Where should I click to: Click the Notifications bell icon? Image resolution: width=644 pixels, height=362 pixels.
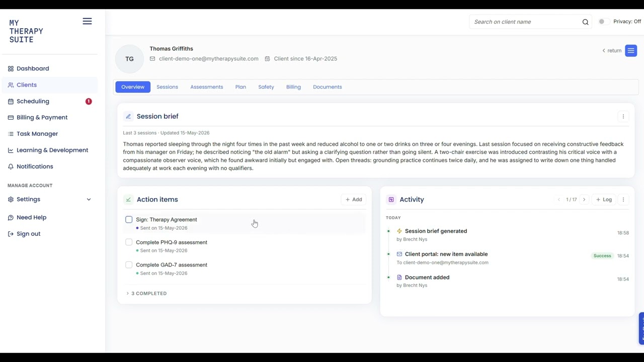click(x=11, y=167)
